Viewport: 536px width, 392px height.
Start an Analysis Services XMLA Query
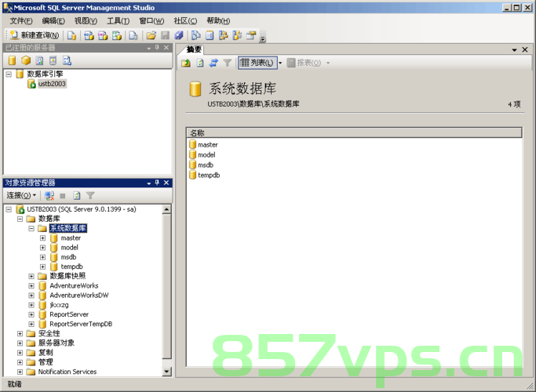[117, 35]
